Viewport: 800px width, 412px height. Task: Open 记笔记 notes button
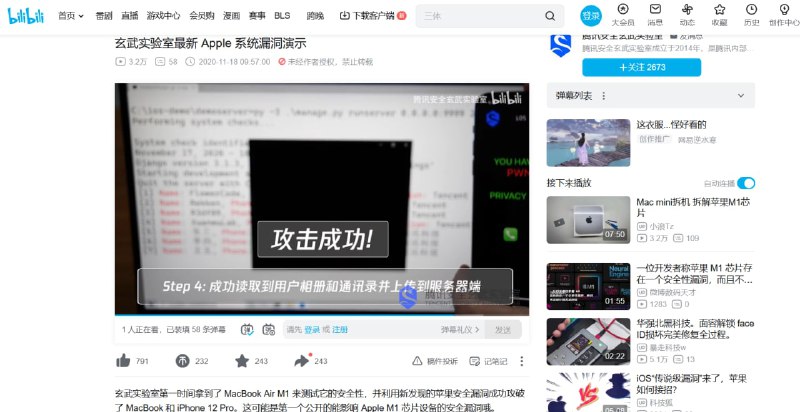(x=488, y=361)
